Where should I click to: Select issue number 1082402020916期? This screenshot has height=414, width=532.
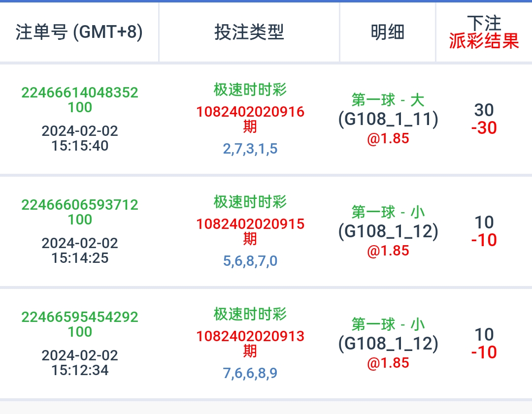(x=250, y=119)
